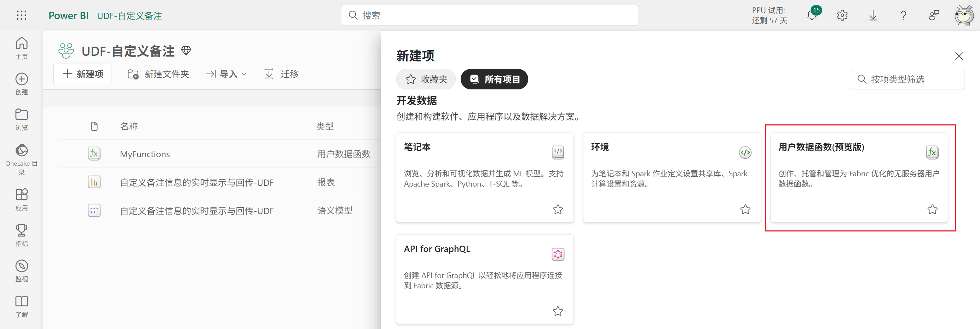Open the help question mark icon
Screen dimensions: 980x329
pyautogui.click(x=904, y=15)
